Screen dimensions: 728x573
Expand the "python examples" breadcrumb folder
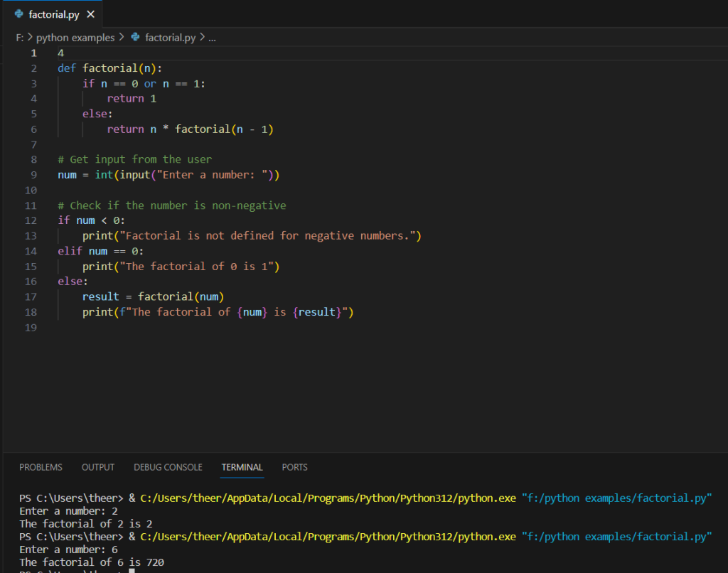[x=75, y=38]
